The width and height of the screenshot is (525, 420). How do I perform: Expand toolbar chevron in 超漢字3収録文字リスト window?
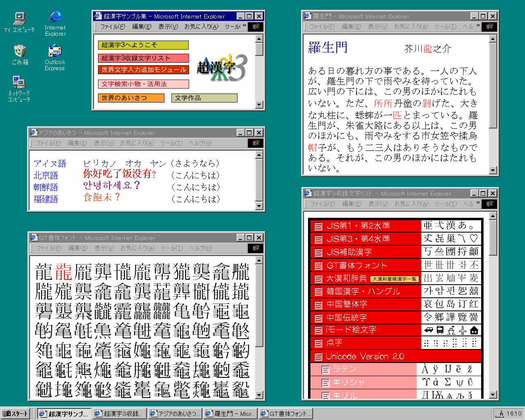point(478,203)
